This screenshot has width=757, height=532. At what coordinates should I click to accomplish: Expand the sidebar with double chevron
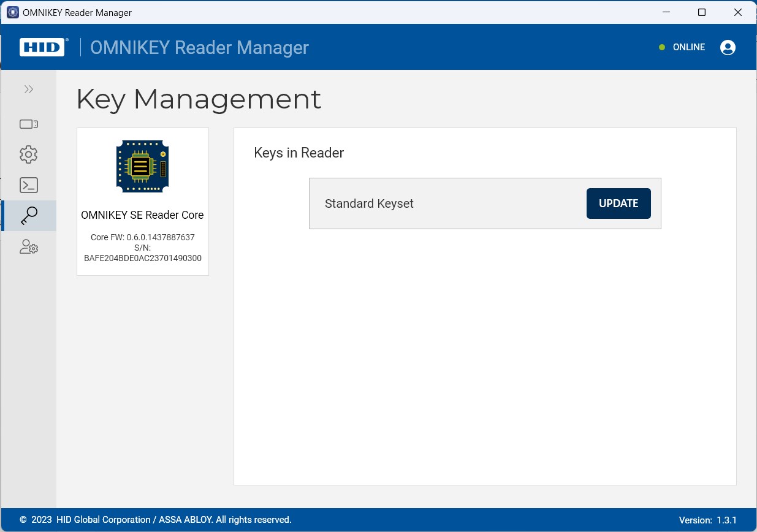coord(29,89)
